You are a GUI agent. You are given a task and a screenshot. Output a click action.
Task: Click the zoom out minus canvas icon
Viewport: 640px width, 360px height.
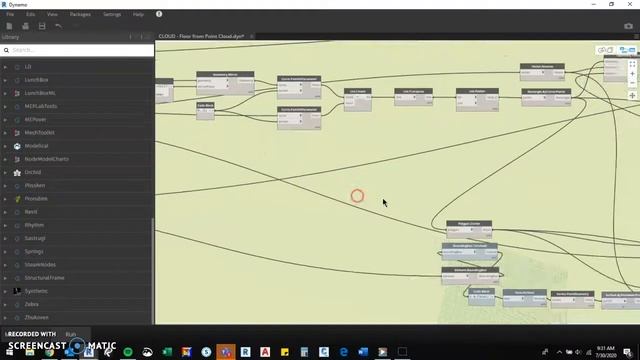tap(632, 83)
